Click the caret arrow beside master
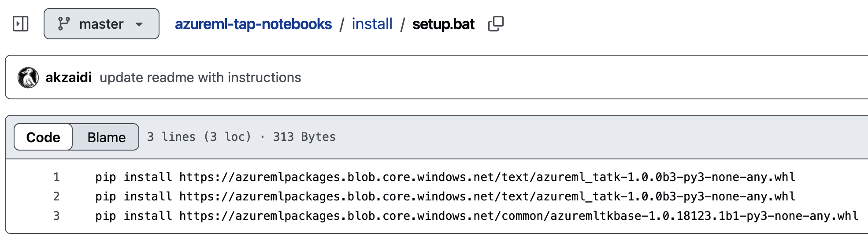Viewport: 868px width, 249px height. pos(139,24)
